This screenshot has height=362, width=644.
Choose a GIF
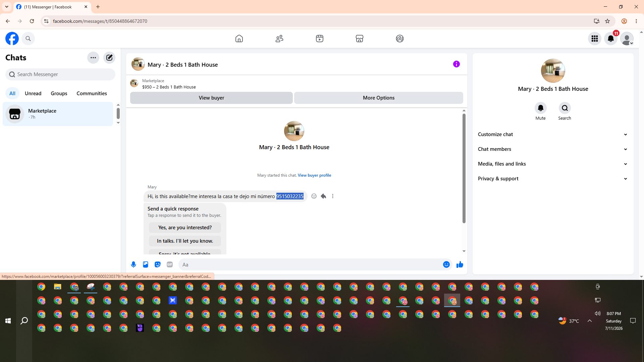point(170,264)
